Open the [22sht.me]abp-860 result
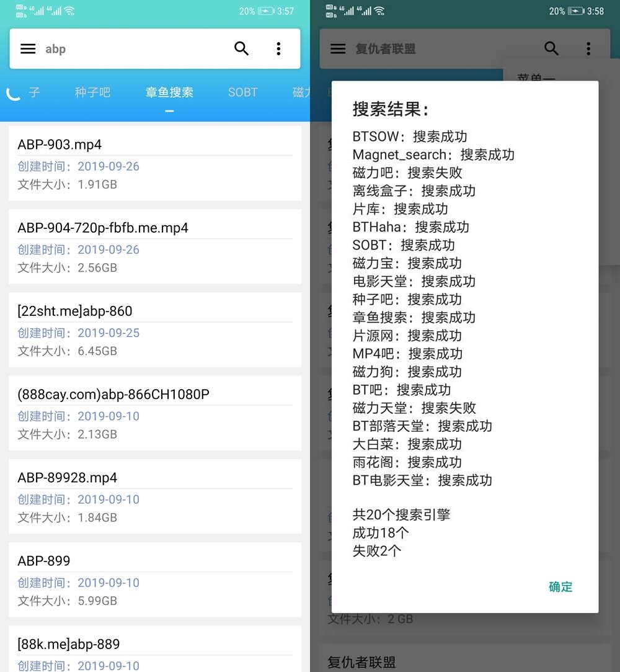The height and width of the screenshot is (672, 620). 155,329
